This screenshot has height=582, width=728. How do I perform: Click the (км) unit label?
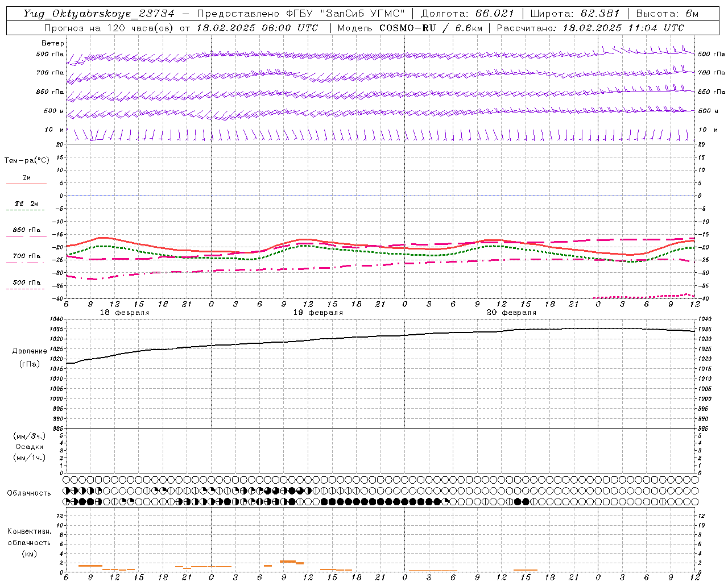pyautogui.click(x=29, y=554)
